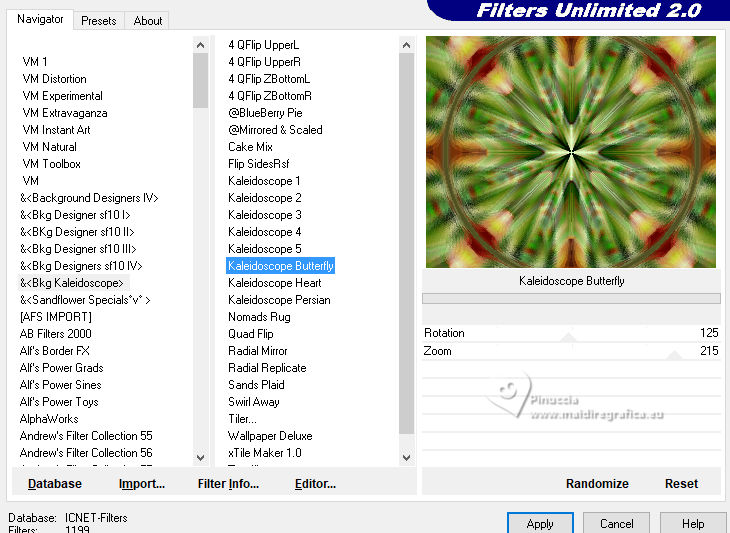Select the Navigator tab

pos(40,19)
